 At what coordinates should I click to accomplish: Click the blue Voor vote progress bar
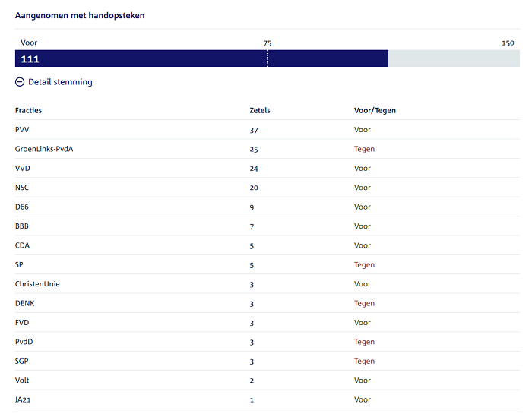click(201, 58)
